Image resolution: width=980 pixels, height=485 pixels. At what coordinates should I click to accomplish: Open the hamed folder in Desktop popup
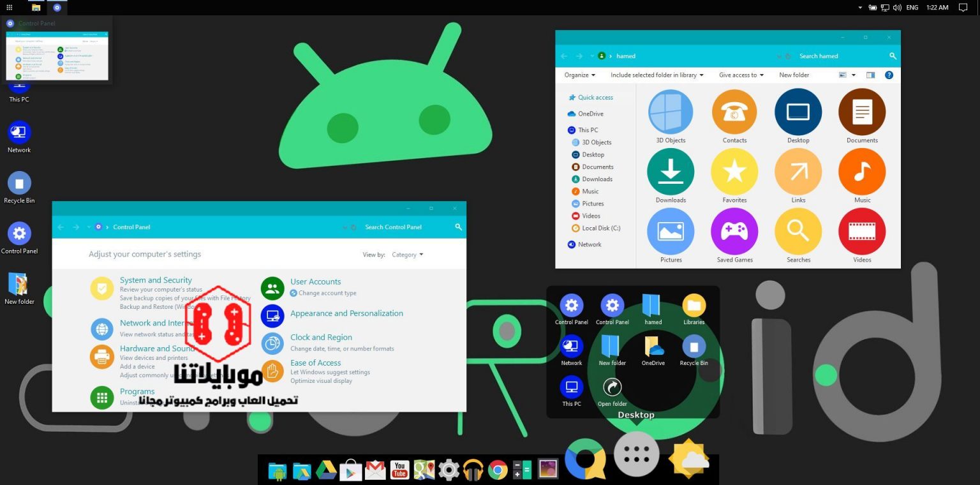click(x=653, y=310)
